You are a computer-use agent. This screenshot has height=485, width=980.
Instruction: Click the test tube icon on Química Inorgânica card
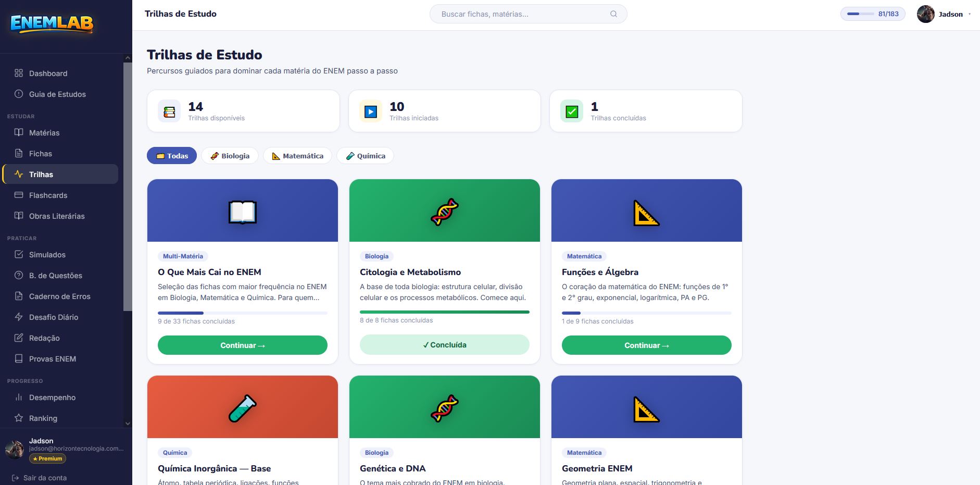(243, 408)
